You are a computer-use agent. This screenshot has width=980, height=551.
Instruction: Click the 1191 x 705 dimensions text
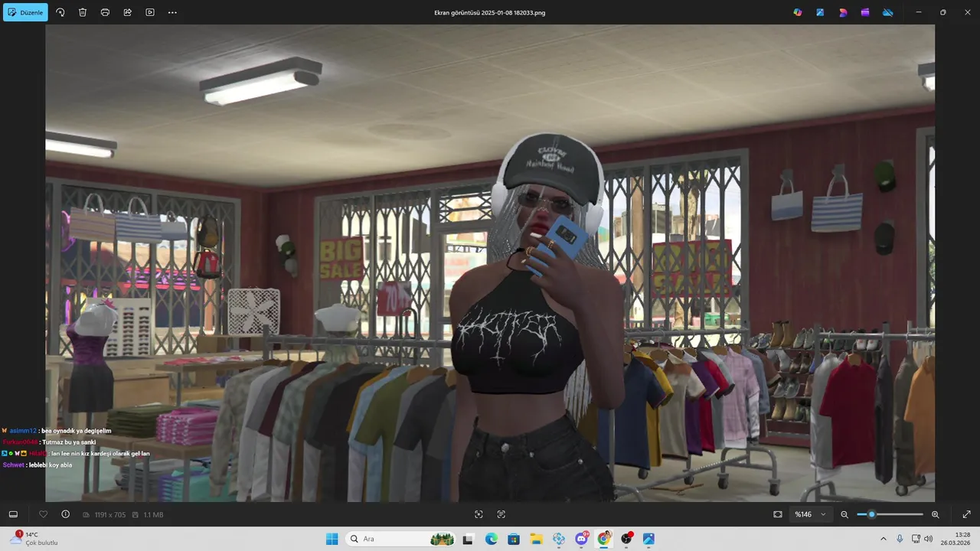click(109, 515)
